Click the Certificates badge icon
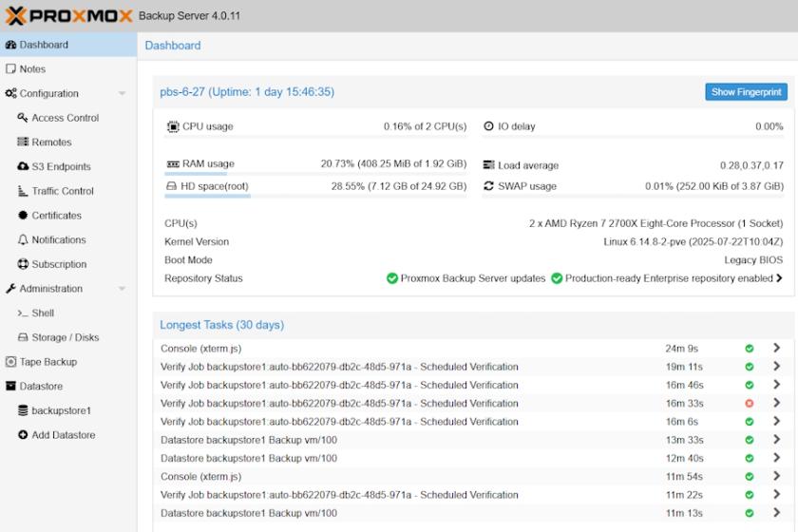798x532 pixels. (x=23, y=216)
